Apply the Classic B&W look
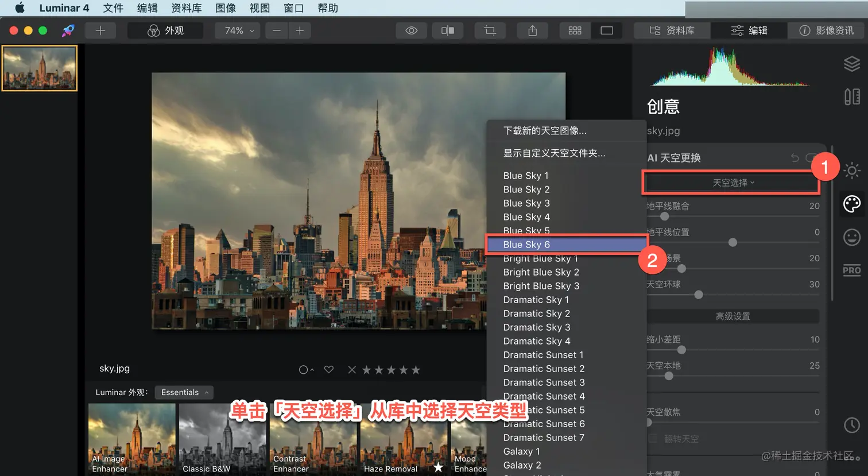 click(223, 439)
